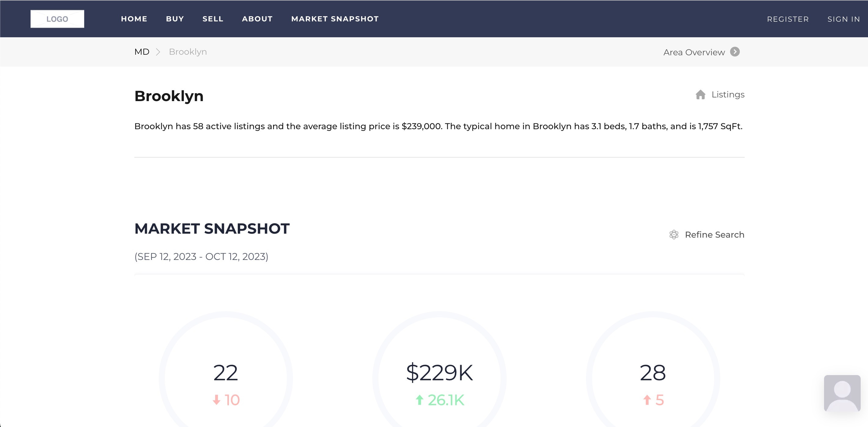Click the Area Overview arrow circle icon
The width and height of the screenshot is (868, 427).
click(735, 52)
